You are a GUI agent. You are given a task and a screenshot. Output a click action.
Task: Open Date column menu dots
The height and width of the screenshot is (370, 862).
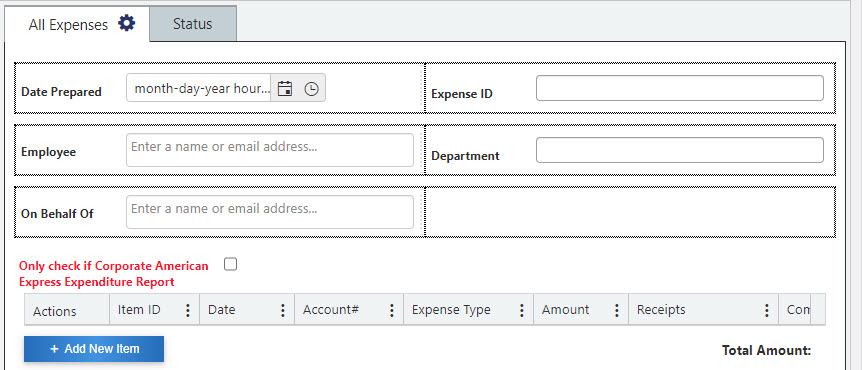[x=283, y=310]
